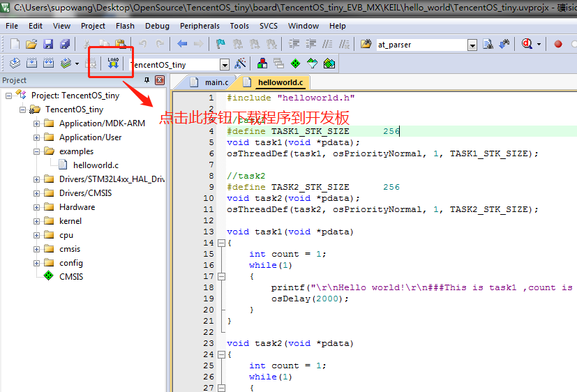577x392 pixels.
Task: Expand the Hardware folder
Action: click(x=36, y=208)
